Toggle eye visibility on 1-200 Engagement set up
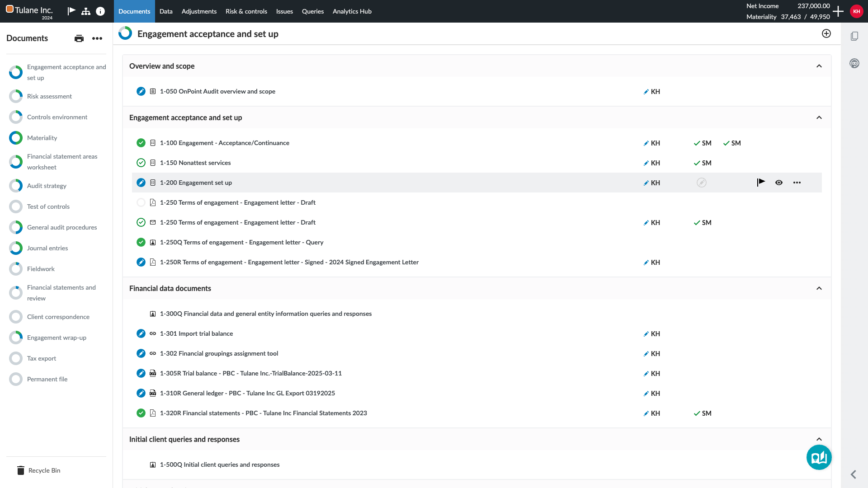 tap(779, 183)
